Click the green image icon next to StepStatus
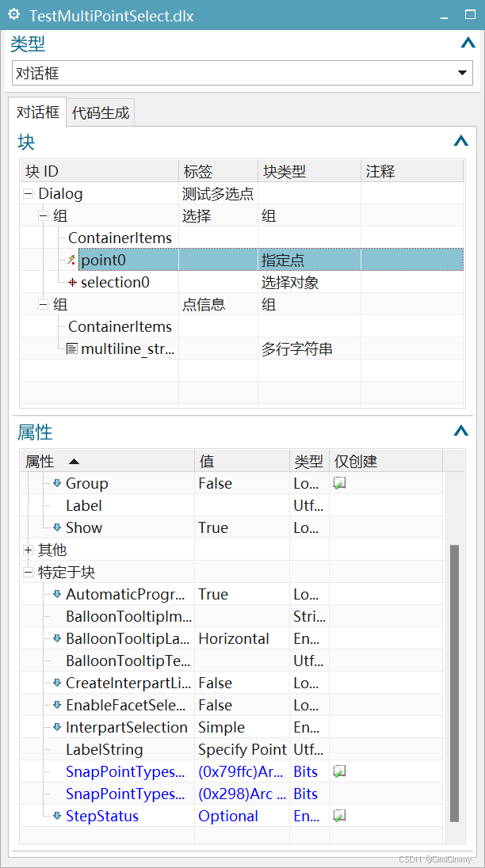The height and width of the screenshot is (868, 485). pyautogui.click(x=338, y=815)
